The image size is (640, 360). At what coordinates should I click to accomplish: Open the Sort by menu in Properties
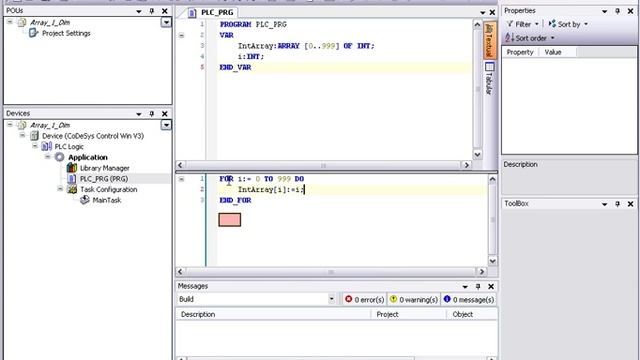568,24
